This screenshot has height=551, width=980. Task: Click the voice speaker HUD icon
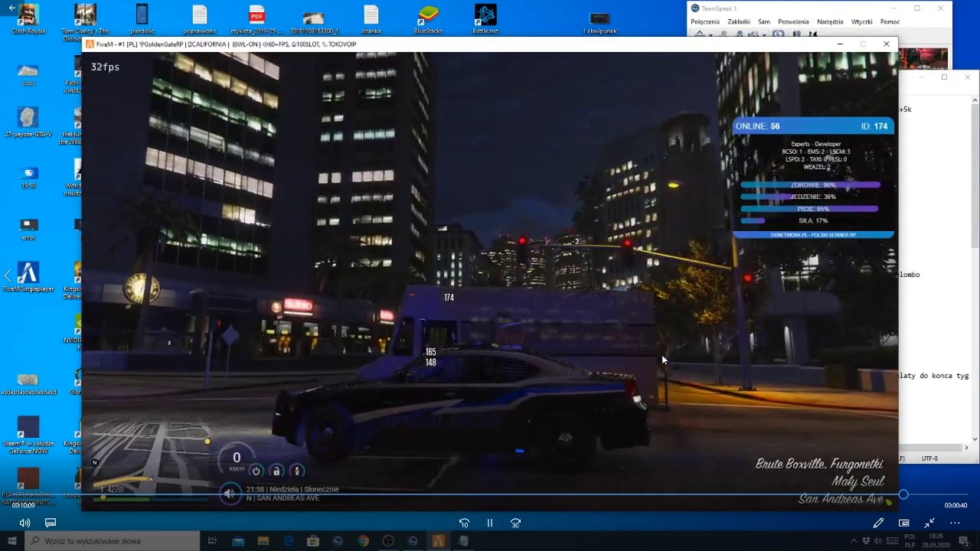230,494
